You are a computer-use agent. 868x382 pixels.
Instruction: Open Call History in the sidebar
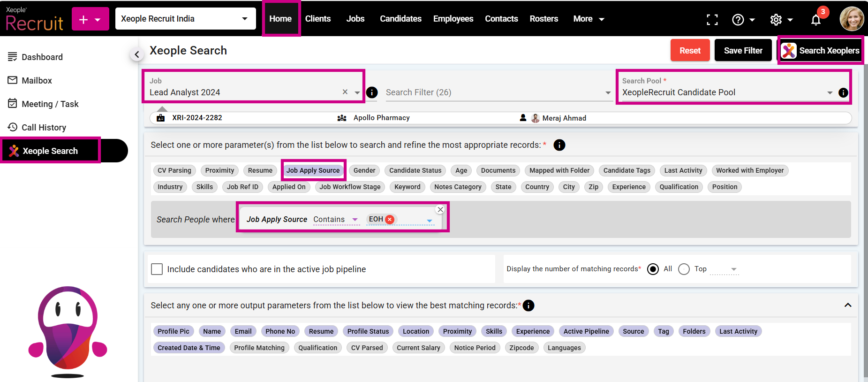point(44,127)
